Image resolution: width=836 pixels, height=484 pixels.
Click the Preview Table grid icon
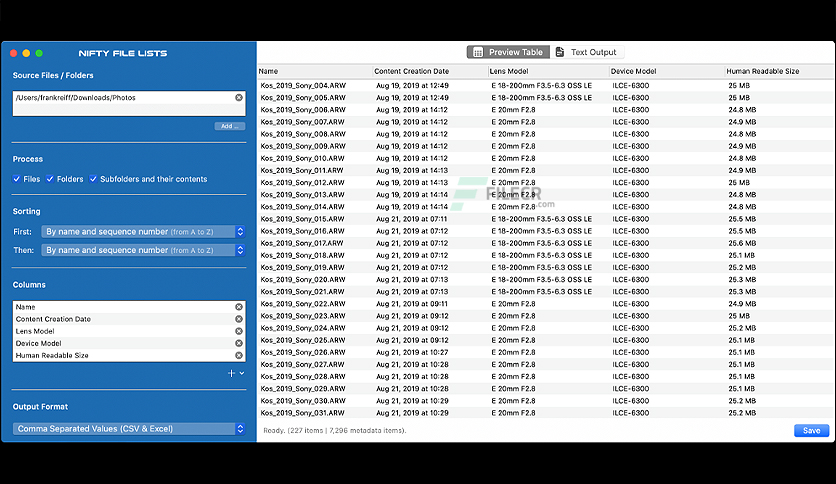tap(478, 52)
